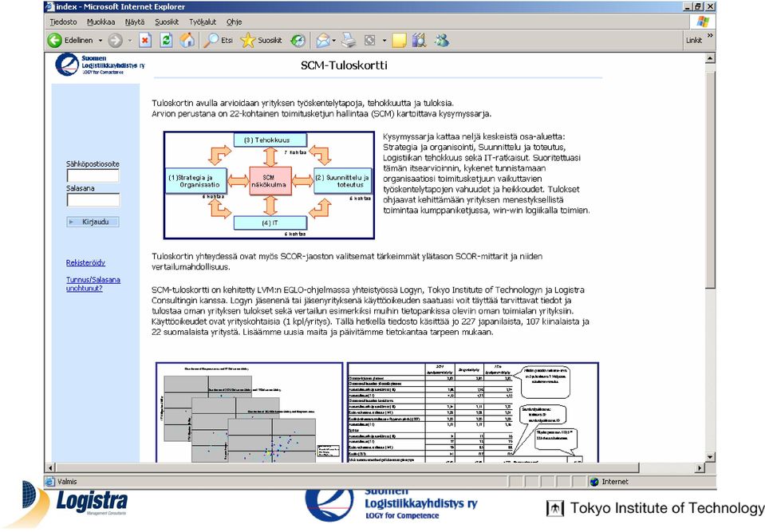Click the Kirjaudu login button
The width and height of the screenshot is (765, 532).
tap(93, 222)
